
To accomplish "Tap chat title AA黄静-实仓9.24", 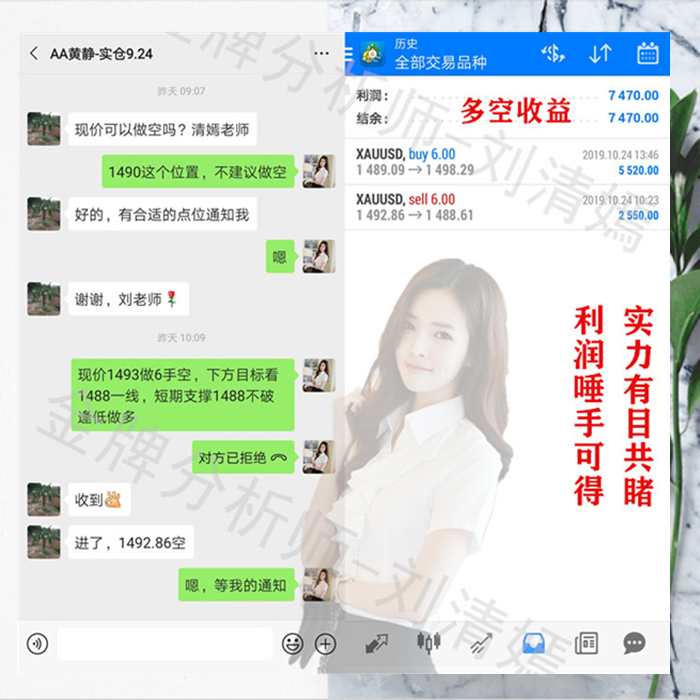I will click(x=101, y=54).
